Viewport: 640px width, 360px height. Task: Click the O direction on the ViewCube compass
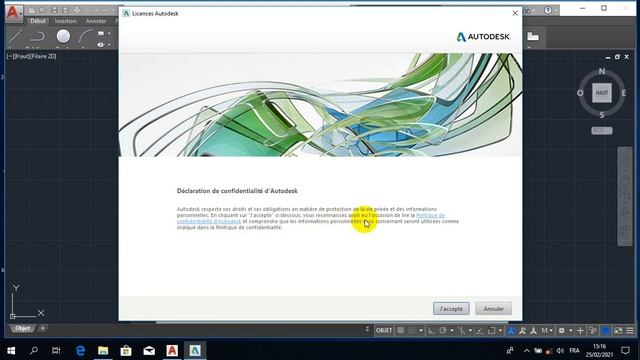[580, 93]
